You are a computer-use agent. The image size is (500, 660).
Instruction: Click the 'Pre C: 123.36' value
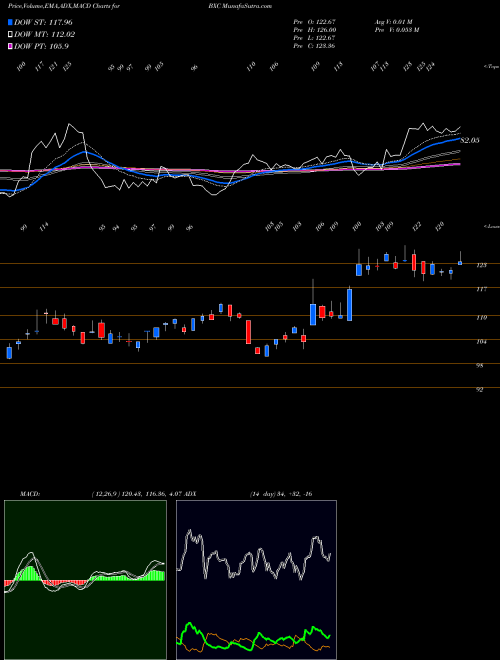point(314,46)
